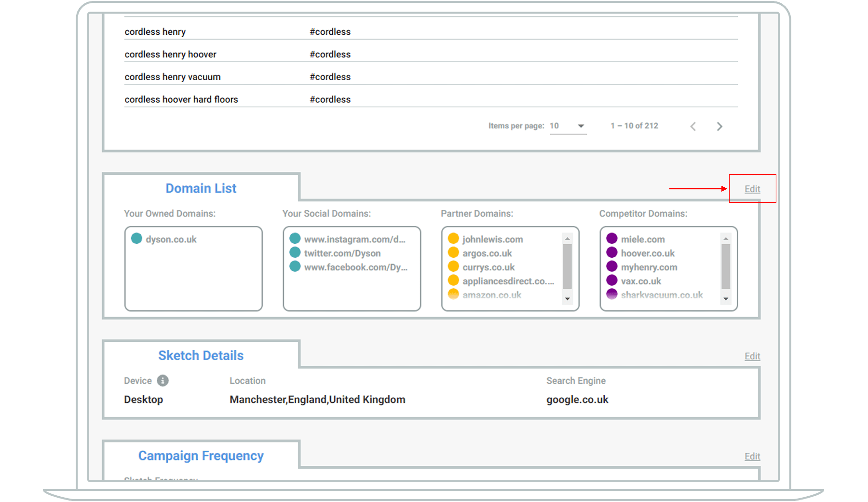Click www.facebook.com/Dy... social domain
This screenshot has width=868, height=502.
356,267
